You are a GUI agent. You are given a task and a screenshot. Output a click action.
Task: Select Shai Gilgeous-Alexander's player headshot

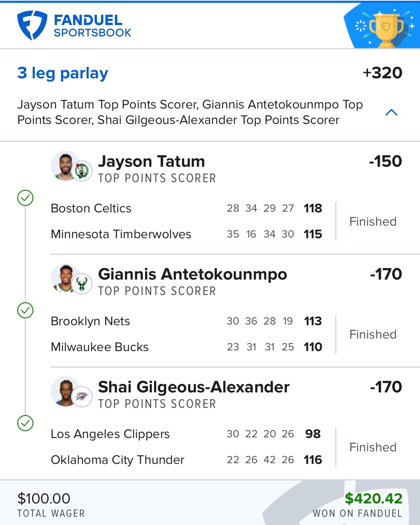click(65, 391)
